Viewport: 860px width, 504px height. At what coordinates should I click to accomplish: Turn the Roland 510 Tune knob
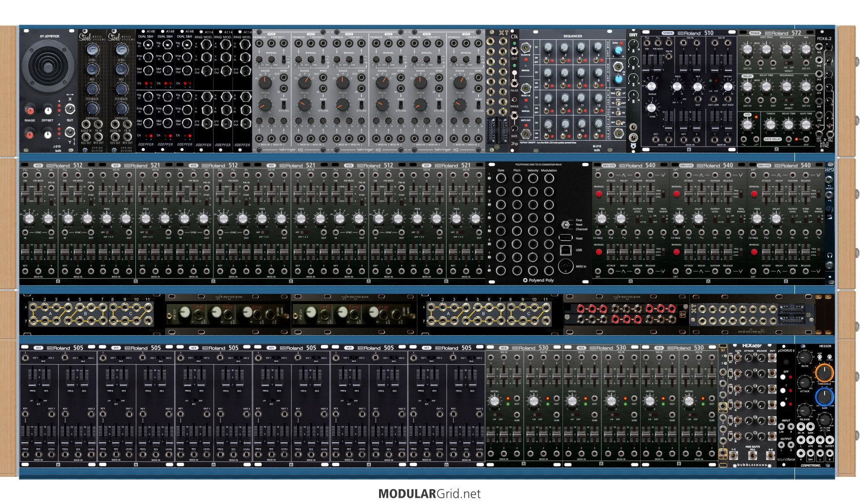[652, 108]
